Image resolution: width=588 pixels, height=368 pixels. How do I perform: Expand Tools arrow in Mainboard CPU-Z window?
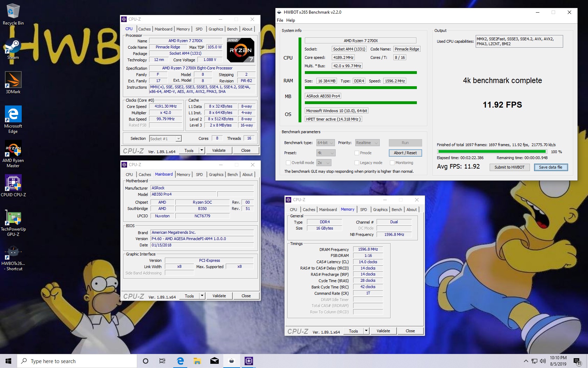pos(202,296)
